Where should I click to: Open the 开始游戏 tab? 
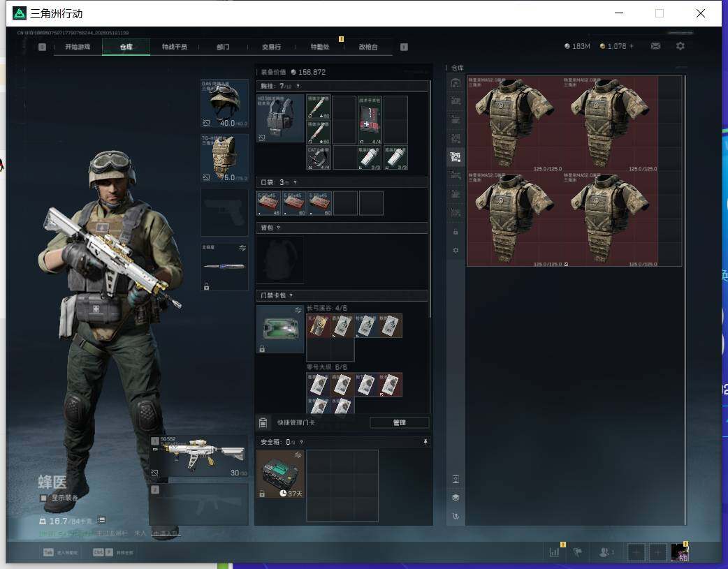point(78,47)
